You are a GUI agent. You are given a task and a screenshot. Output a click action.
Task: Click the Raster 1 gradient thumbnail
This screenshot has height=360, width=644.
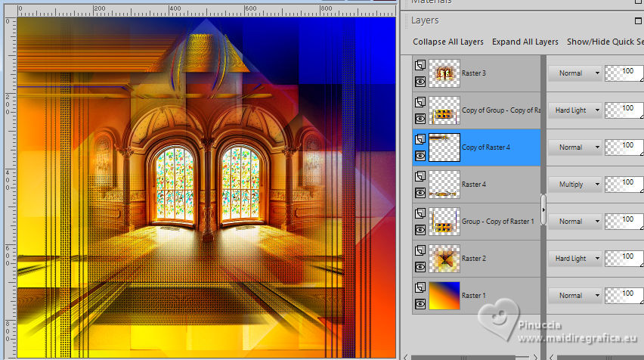click(444, 296)
